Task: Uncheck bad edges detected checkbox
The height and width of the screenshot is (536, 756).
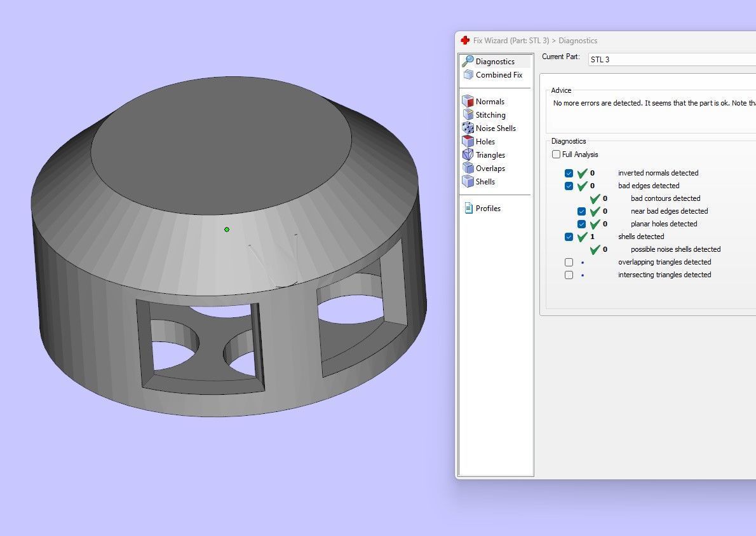Action: pos(569,186)
